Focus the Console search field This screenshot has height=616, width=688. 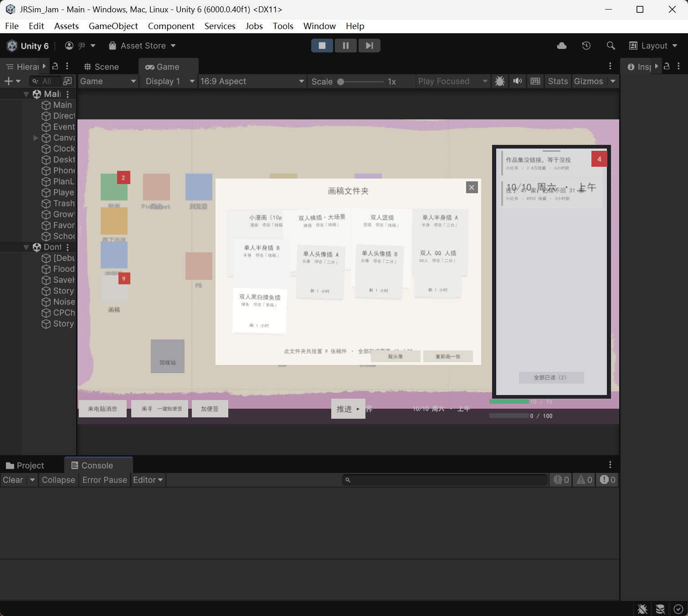coord(444,480)
